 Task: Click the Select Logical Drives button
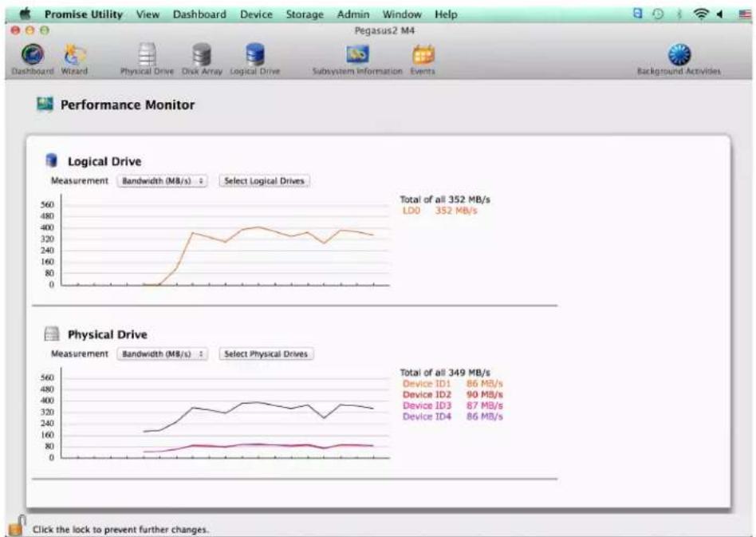[x=264, y=181]
